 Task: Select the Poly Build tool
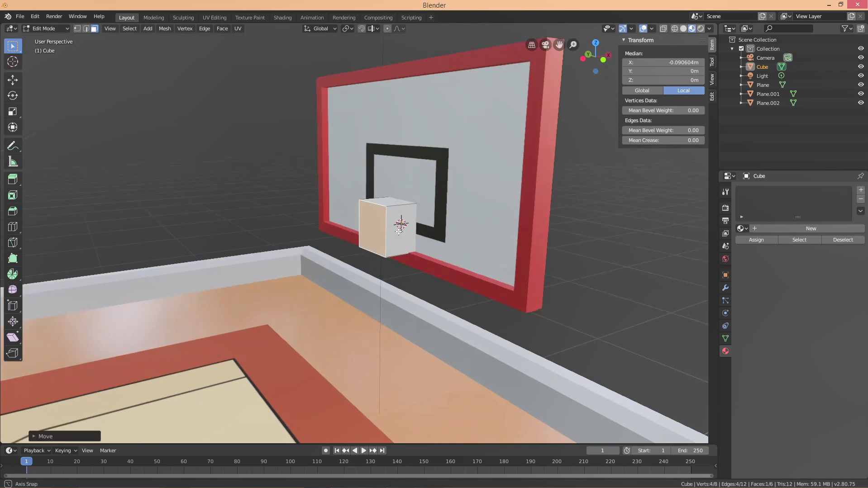tap(13, 258)
